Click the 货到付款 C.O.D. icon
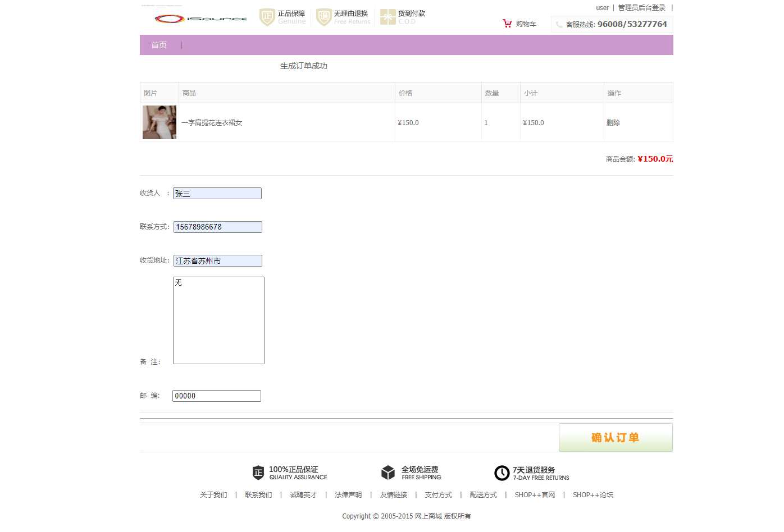The height and width of the screenshot is (532, 784). 387,17
